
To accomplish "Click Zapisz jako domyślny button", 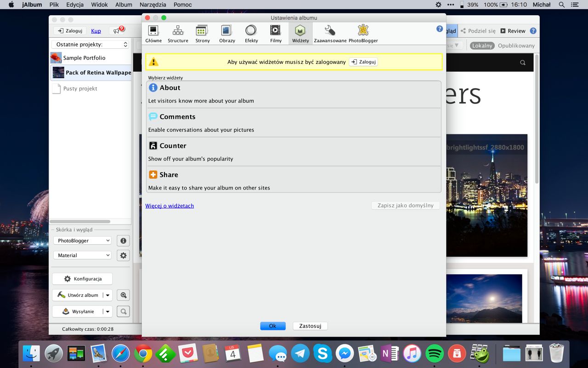I will coord(405,206).
